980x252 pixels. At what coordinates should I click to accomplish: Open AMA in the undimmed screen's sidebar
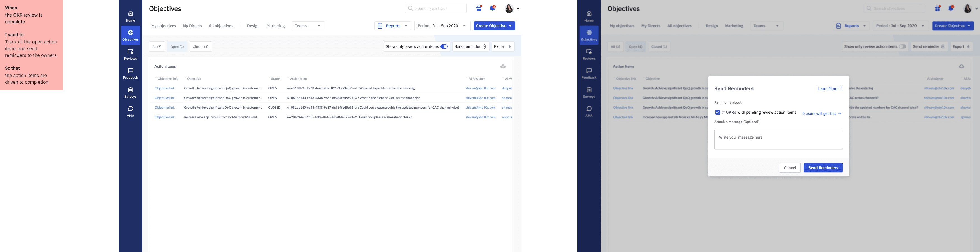(131, 112)
